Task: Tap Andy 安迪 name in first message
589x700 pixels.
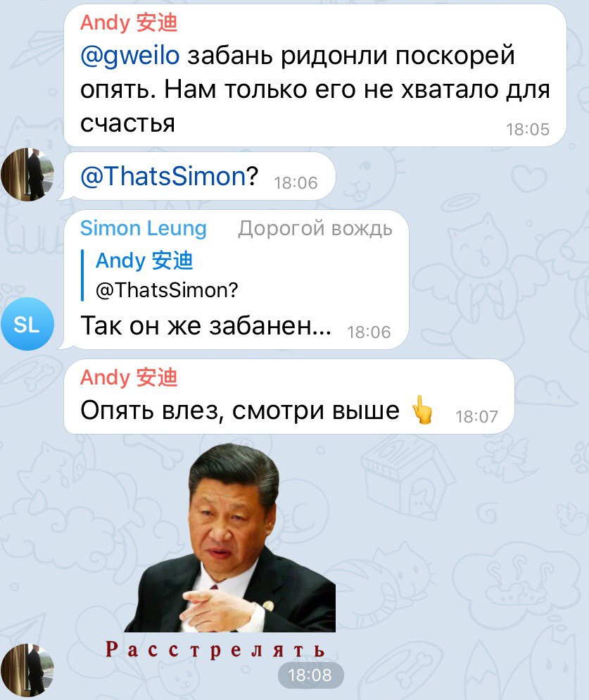Action: pos(129,23)
